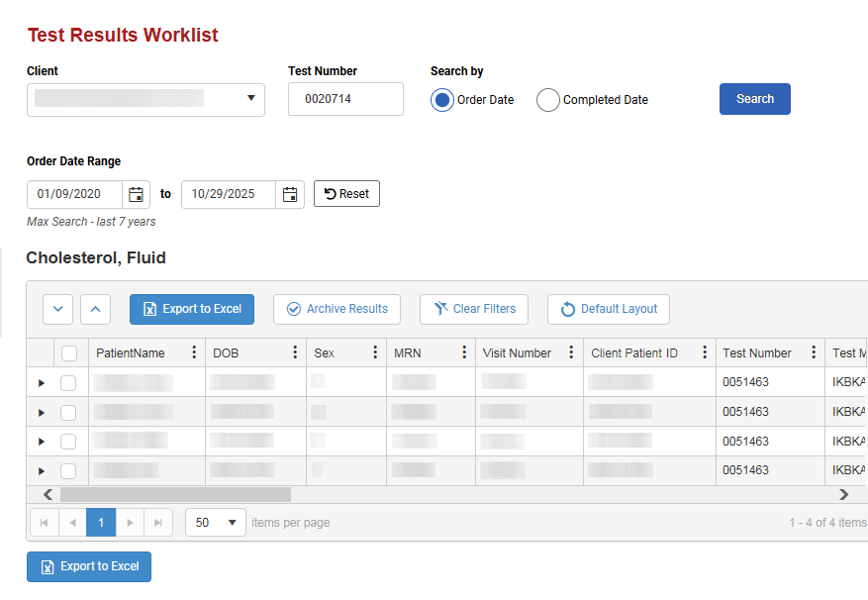Image resolution: width=868 pixels, height=600 pixels.
Task: Click the up chevron button in toolbar
Action: 95,309
